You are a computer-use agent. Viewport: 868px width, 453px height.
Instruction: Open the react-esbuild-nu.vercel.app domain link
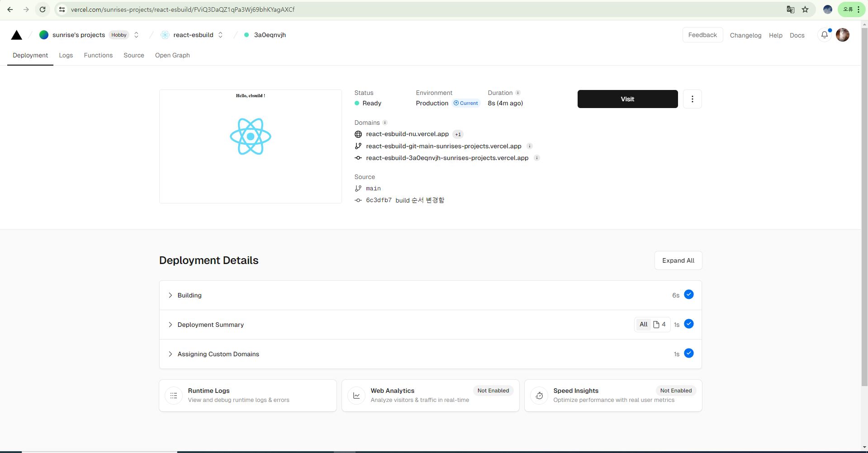click(x=407, y=134)
